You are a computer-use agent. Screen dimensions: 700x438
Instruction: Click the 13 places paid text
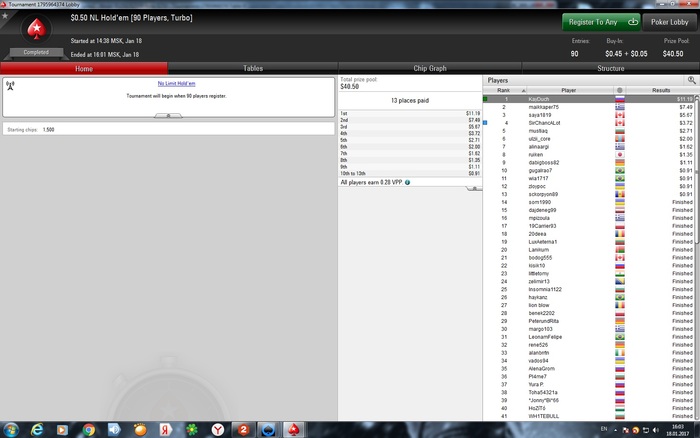click(410, 100)
